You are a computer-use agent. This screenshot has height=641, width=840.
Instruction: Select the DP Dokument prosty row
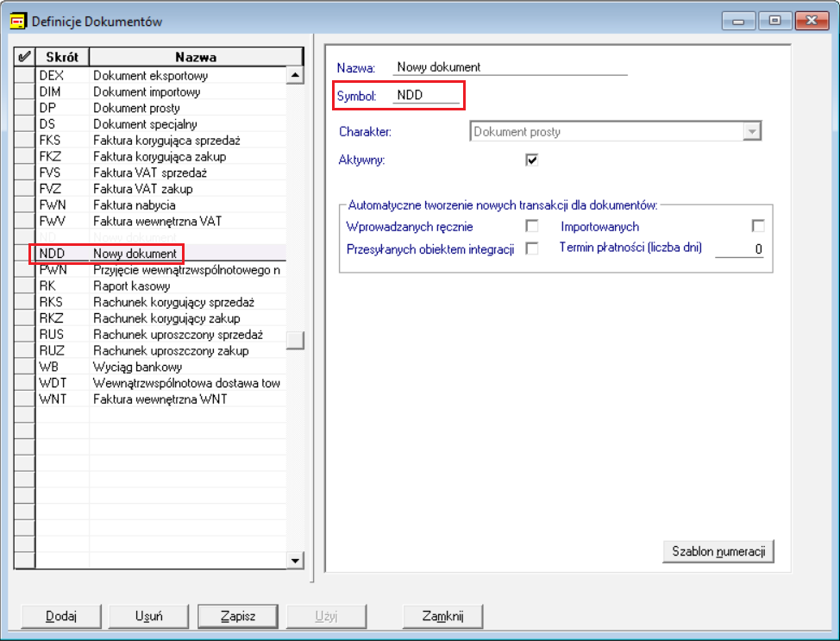pyautogui.click(x=160, y=108)
